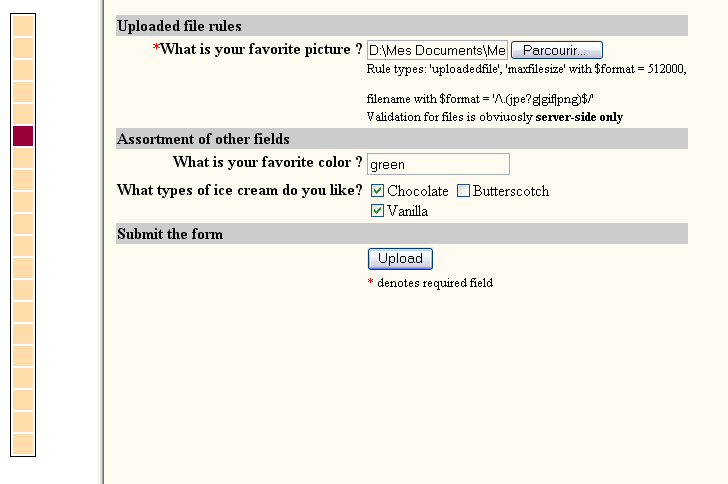Select the dark red segment in sidebar strip
Viewport: 728px width, 484px height.
point(23,136)
